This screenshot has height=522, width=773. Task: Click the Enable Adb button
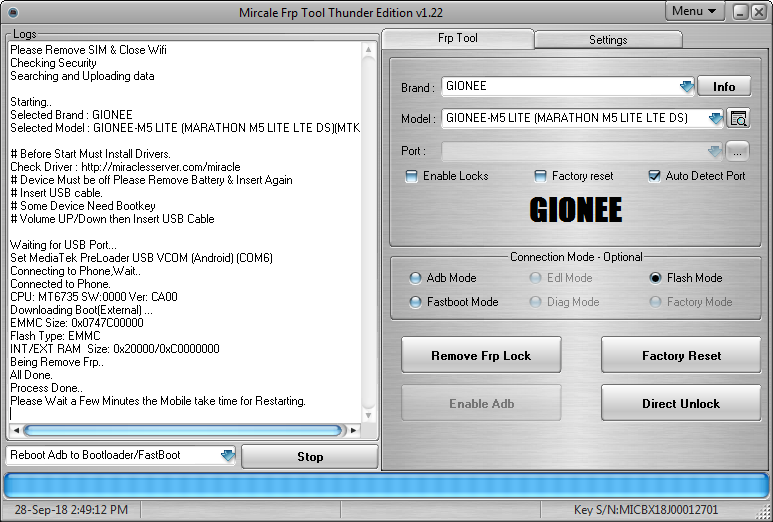(481, 403)
